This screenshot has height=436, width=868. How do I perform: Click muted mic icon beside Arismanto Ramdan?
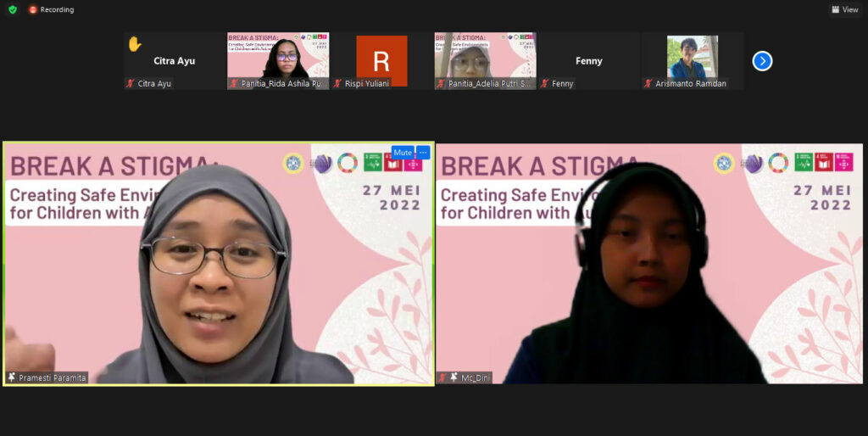(x=648, y=84)
